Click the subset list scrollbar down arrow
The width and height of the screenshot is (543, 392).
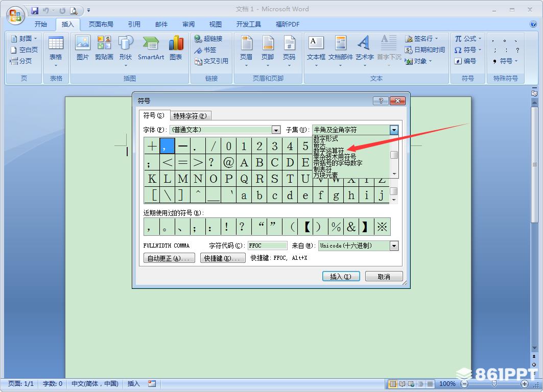pos(394,174)
